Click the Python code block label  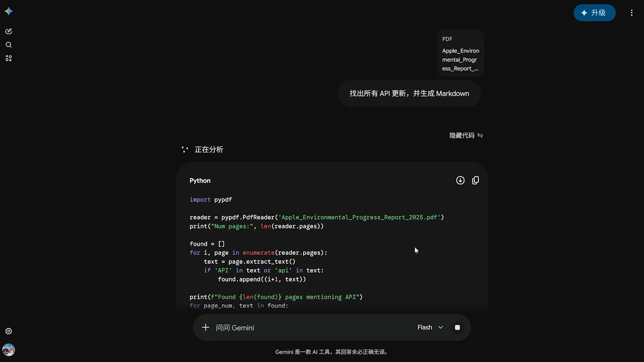[200, 181]
